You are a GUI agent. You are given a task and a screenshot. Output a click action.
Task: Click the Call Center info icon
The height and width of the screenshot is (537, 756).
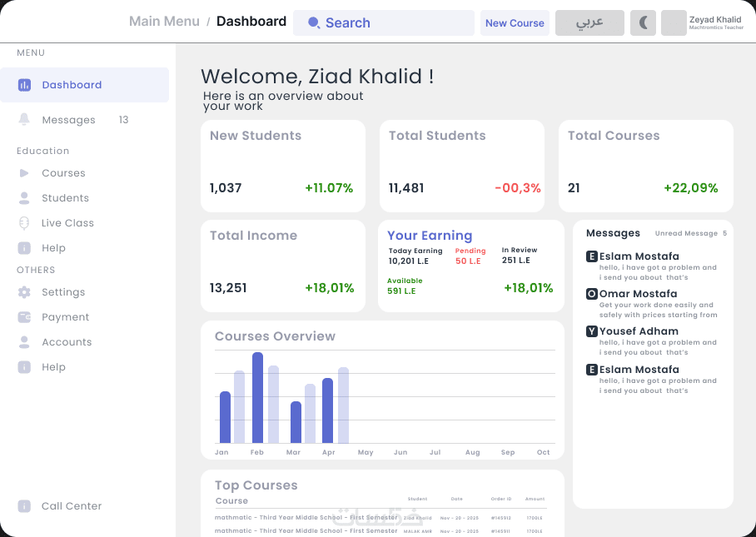point(24,506)
